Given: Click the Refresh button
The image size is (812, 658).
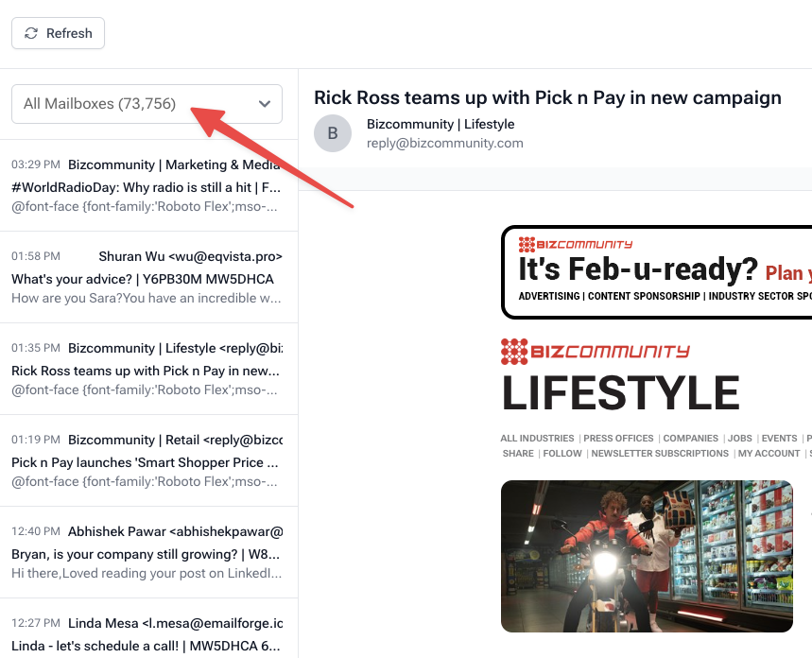Looking at the screenshot, I should pyautogui.click(x=58, y=33).
